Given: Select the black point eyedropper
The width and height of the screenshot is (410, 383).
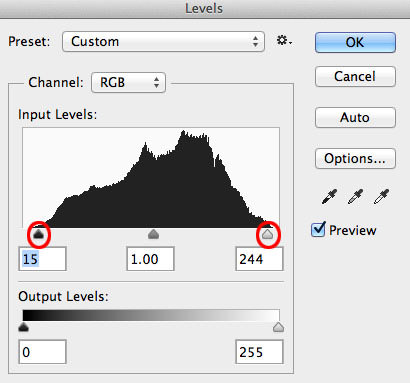Looking at the screenshot, I should (329, 197).
